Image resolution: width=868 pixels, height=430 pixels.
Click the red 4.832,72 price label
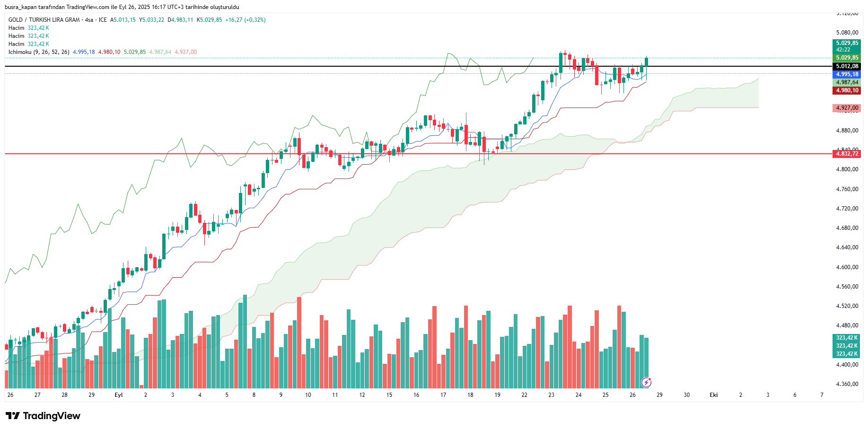pos(846,154)
